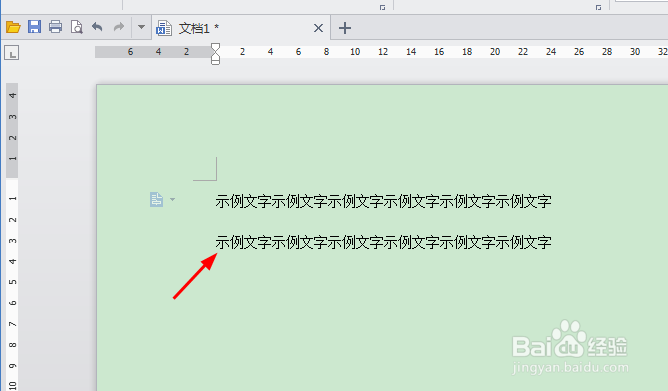The image size is (668, 391).
Task: Open the ribbon group dialog launcher on right
Action: [x=598, y=7]
